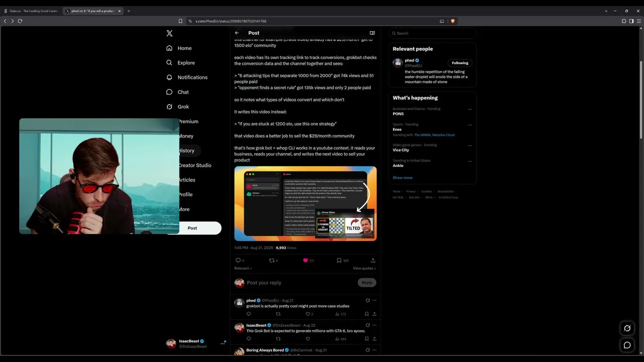The height and width of the screenshot is (362, 644).
Task: Open more options for Ankle trend
Action: click(x=470, y=161)
